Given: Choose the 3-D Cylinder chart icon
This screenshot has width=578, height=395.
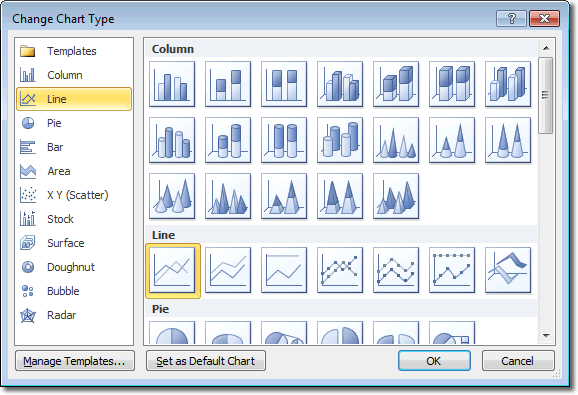Looking at the screenshot, I should (x=340, y=140).
